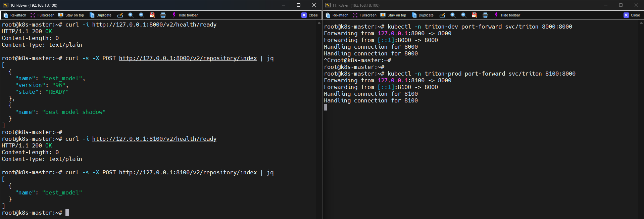
Task: Click scrollbar up arrow in window 10 terminal
Action: (x=319, y=23)
